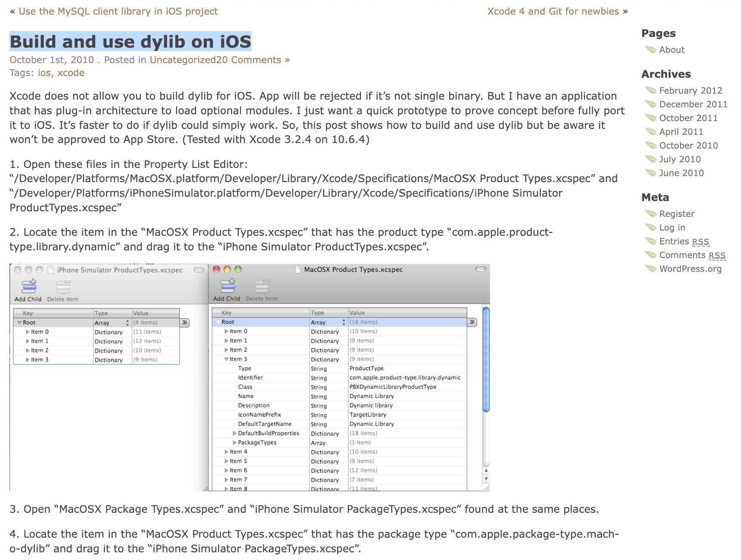Viewport: 741px width, 560px height.
Task: Collapse Root triangle in iPhone Simulator window
Action: pos(19,323)
